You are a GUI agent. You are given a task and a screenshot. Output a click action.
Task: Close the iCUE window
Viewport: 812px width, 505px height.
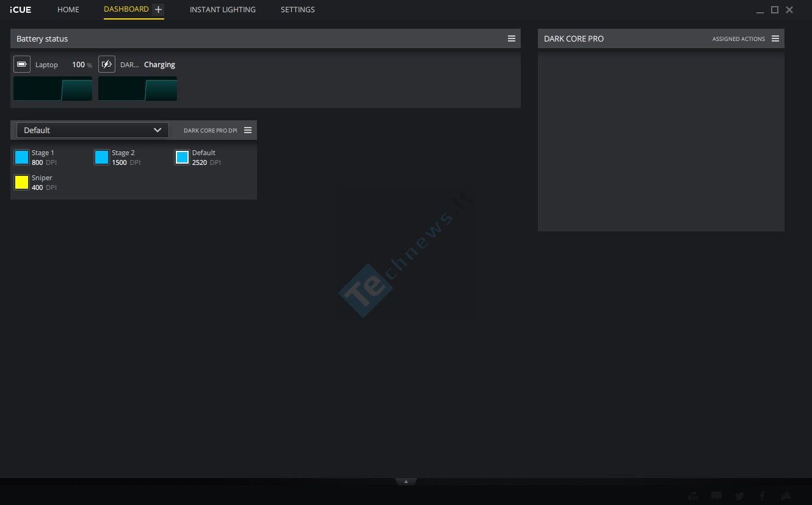pyautogui.click(x=789, y=10)
